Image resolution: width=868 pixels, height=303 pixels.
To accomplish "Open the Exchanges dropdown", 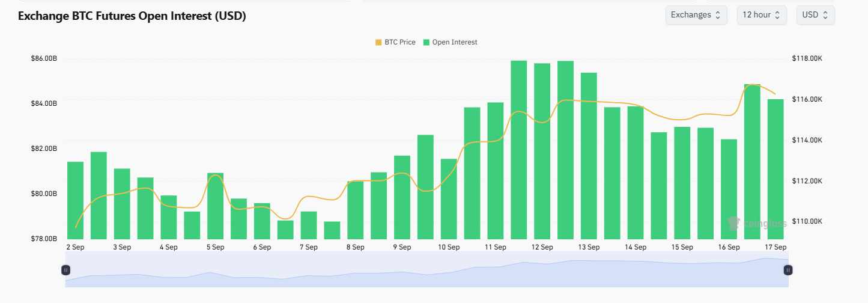I will click(696, 15).
